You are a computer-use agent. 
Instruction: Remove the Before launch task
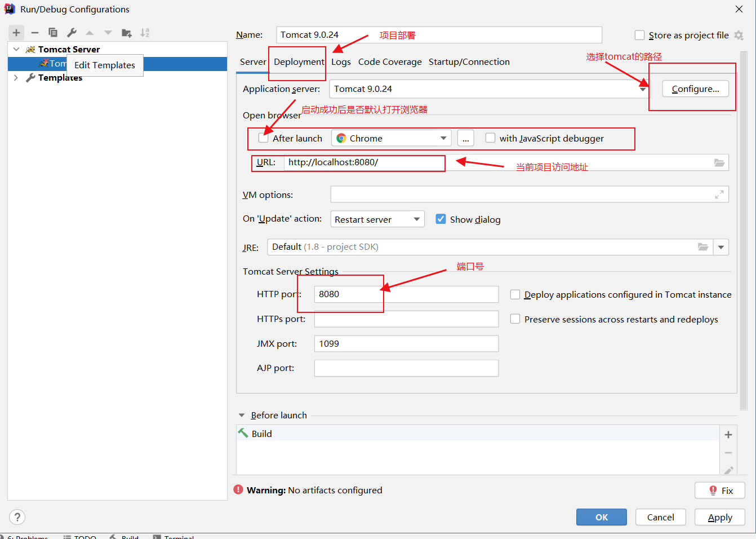[728, 453]
